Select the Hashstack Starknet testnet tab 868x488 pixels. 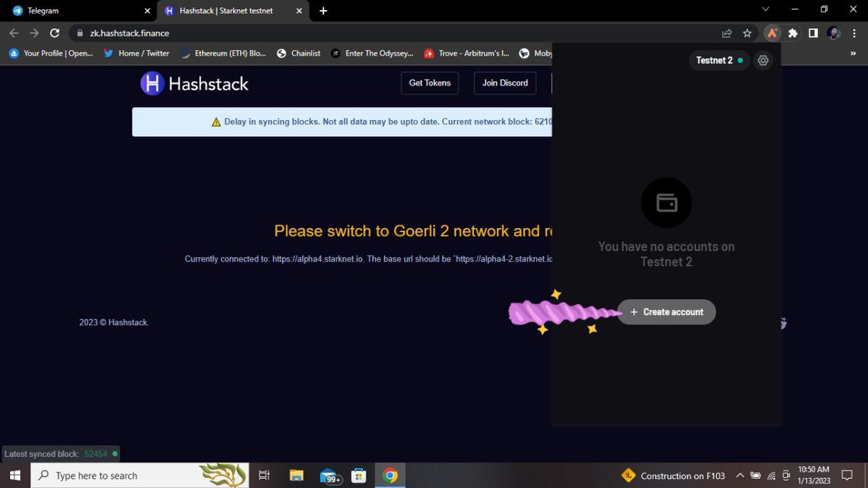[x=231, y=11]
